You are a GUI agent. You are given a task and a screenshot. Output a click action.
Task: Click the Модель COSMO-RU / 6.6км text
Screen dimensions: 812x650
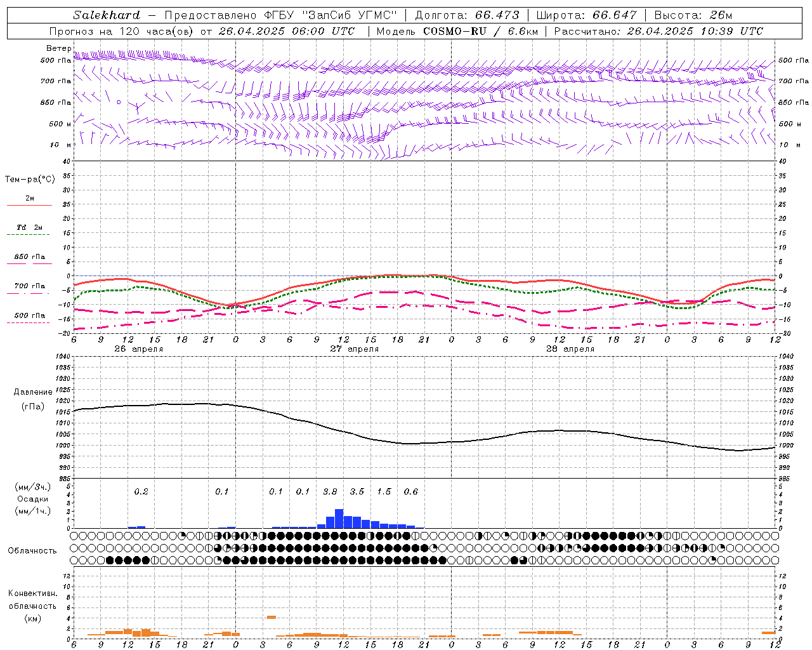(x=457, y=31)
